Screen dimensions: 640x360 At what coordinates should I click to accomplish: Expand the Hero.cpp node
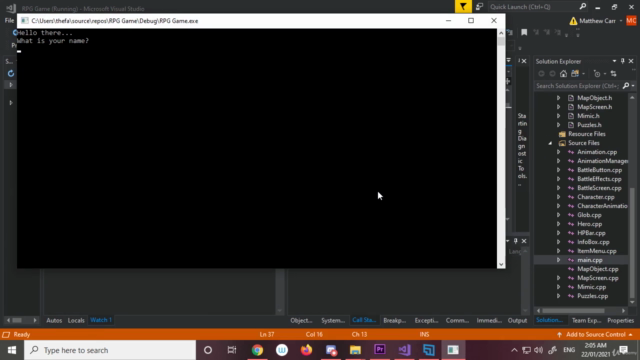pos(558,224)
